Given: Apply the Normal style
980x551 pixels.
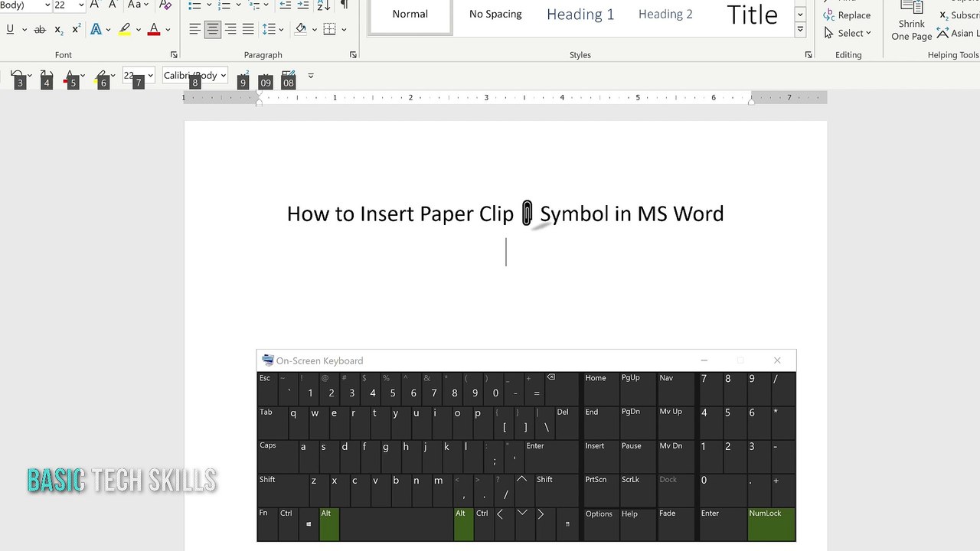Looking at the screenshot, I should point(410,15).
